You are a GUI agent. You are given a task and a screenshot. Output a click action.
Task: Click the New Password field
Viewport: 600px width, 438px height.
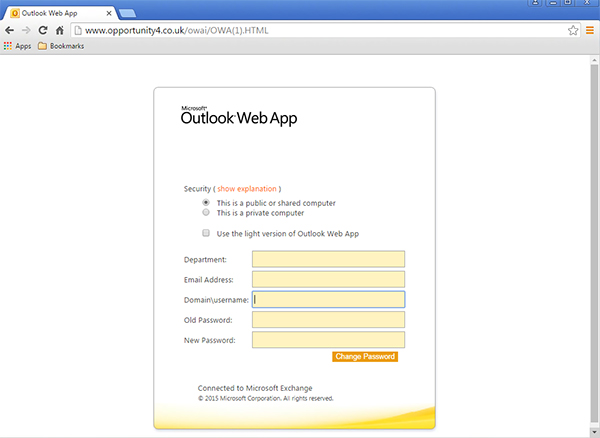pos(328,340)
